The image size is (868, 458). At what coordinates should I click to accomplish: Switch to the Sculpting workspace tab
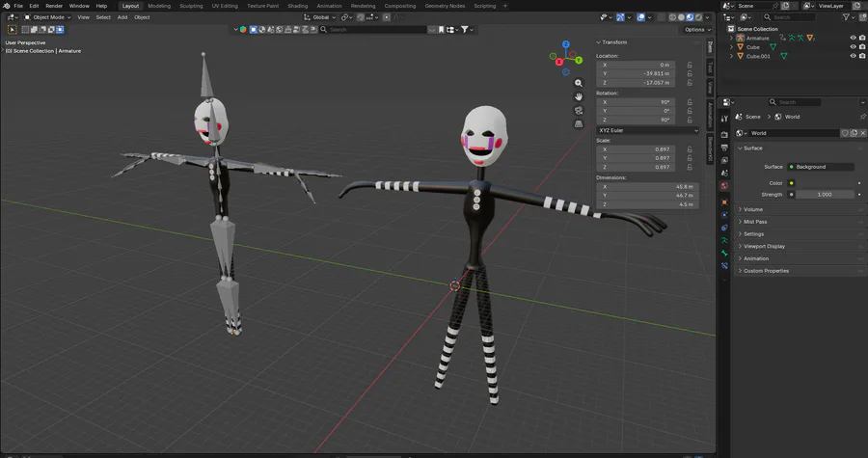tap(191, 6)
